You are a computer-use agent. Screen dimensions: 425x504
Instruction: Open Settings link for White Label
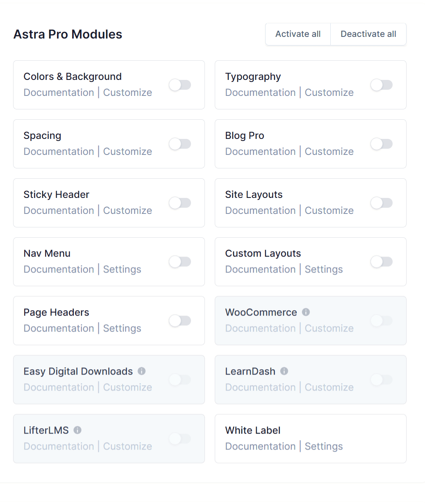[x=323, y=447]
